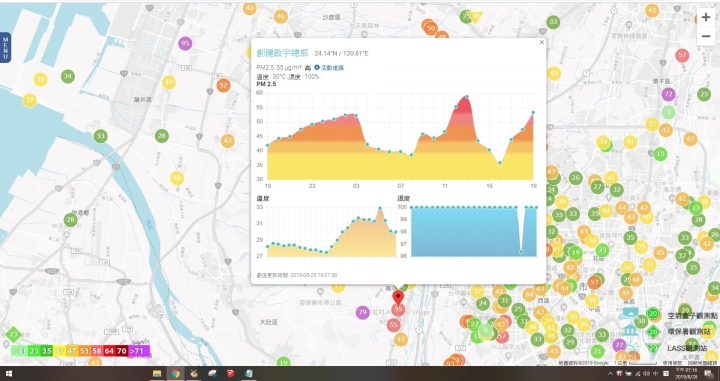Click the peak point on temperature chart
Viewport: 720px width, 381px height.
coord(380,208)
